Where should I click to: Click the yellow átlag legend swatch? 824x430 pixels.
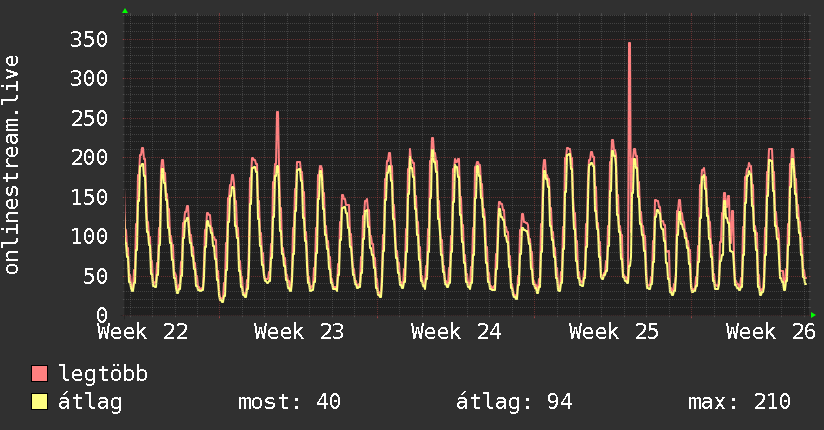tap(39, 402)
